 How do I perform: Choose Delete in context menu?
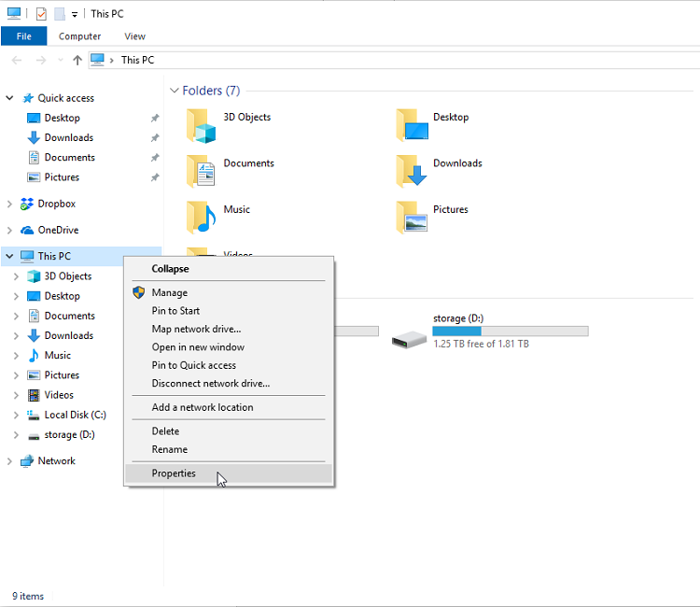[229, 431]
